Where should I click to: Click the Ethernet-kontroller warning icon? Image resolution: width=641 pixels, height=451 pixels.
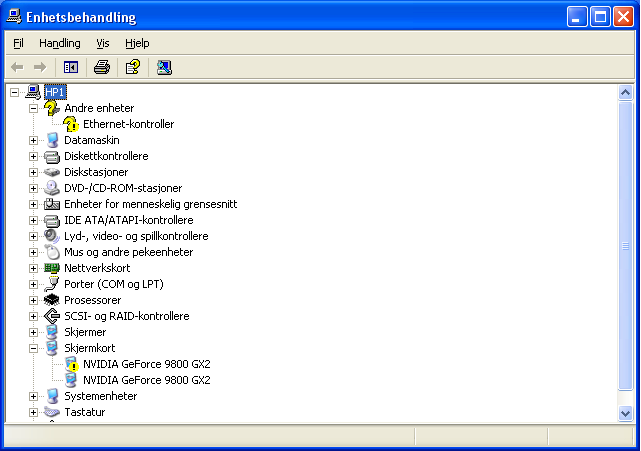(71, 124)
